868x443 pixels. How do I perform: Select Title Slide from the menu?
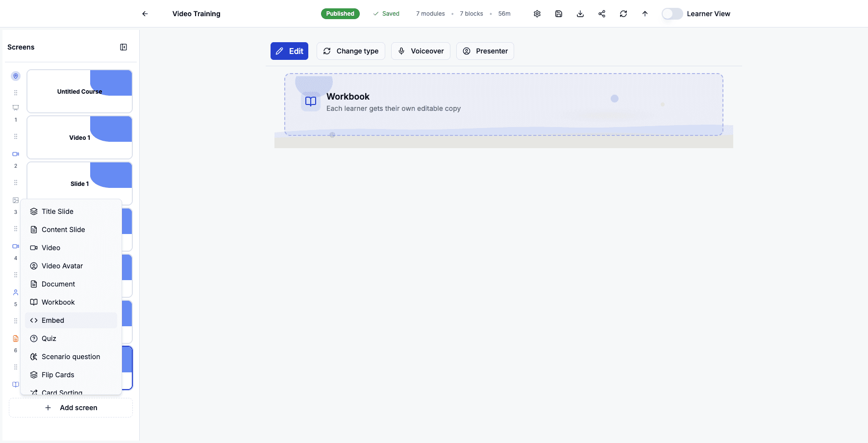57,211
